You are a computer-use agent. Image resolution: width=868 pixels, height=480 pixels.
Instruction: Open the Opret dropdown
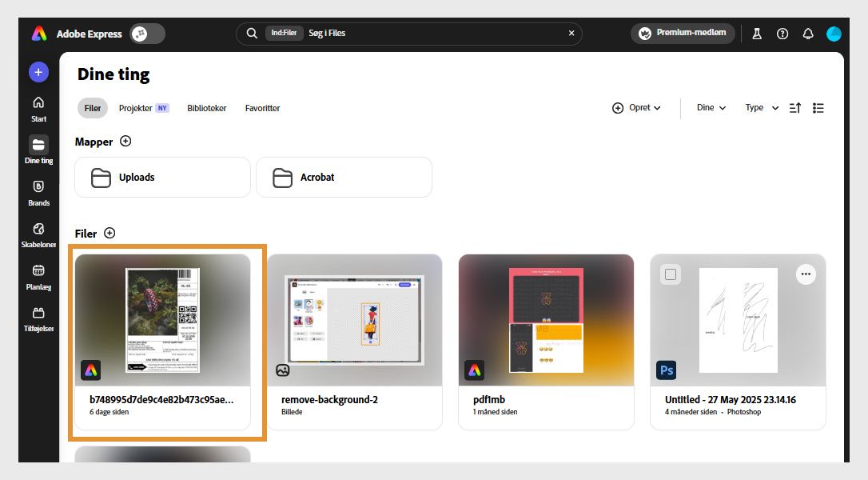point(636,107)
